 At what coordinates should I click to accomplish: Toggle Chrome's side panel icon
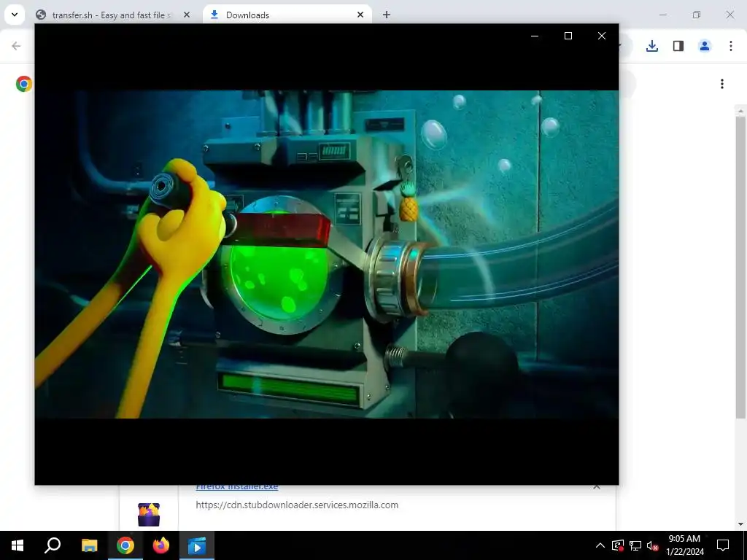[x=678, y=46]
